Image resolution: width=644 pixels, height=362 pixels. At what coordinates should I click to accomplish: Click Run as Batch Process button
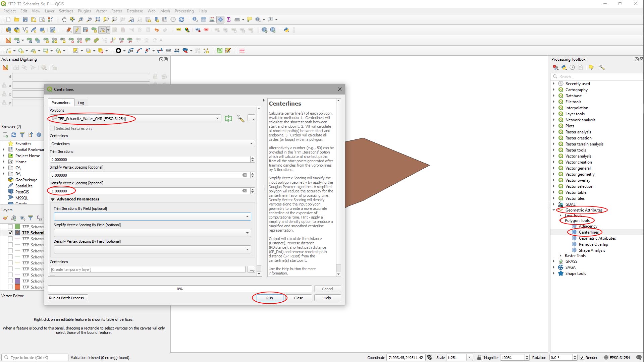(68, 298)
